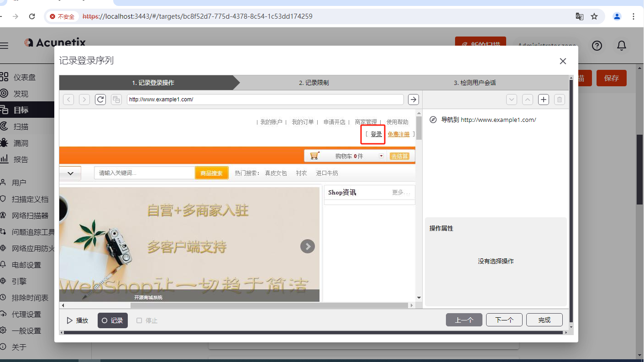Switch to step 1. 记录登录操作
This screenshot has height=362, width=644.
tap(153, 83)
